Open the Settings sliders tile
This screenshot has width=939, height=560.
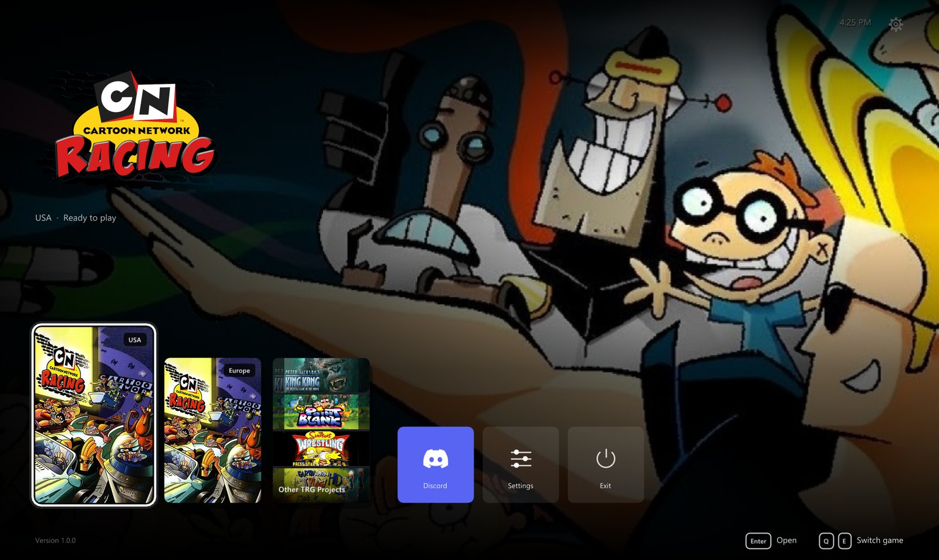tap(521, 464)
